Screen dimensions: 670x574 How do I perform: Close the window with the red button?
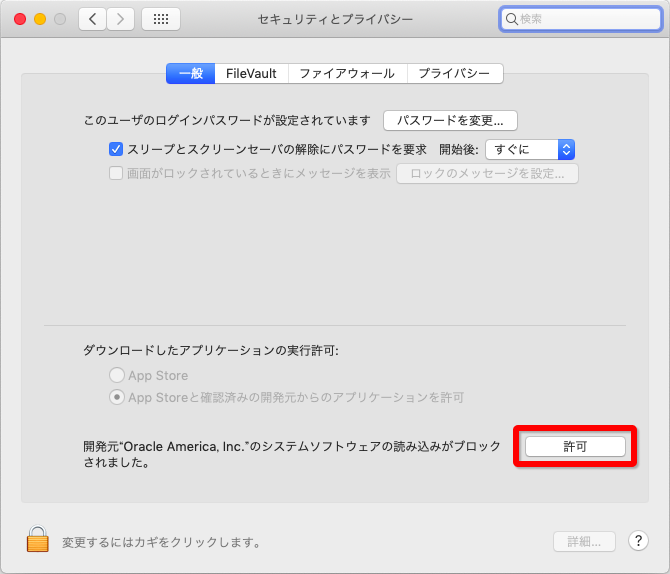pos(20,19)
